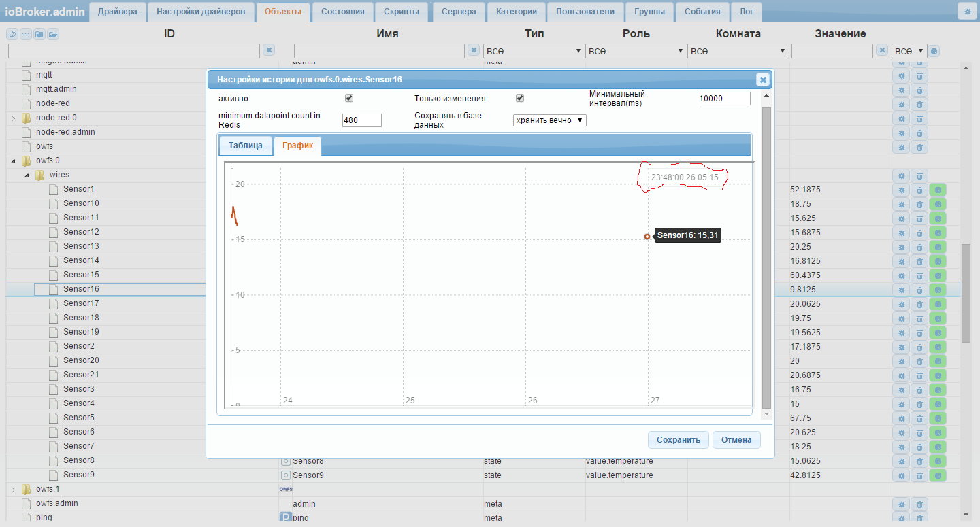Delete the mqtt.admin object
980x527 pixels.
[x=919, y=89]
